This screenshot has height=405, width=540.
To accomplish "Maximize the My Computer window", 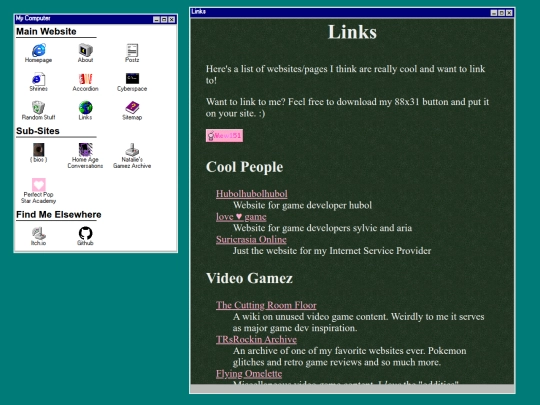I will pyautogui.click(x=164, y=20).
